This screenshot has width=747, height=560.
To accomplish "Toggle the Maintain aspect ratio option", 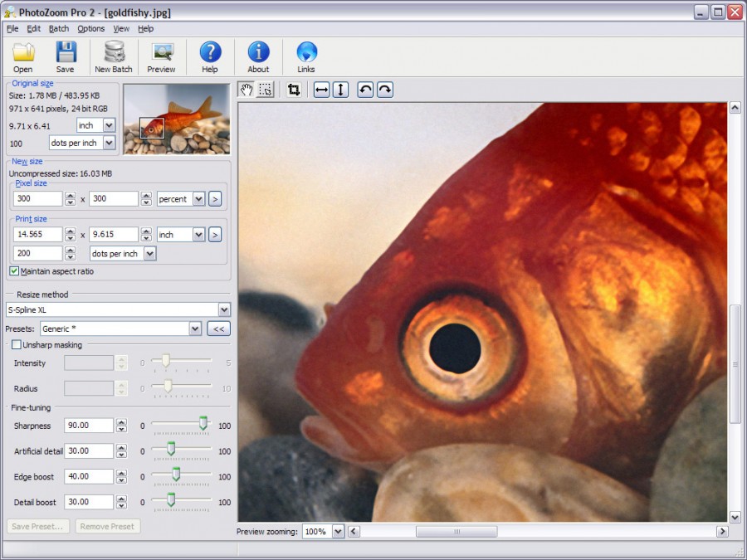I will click(x=14, y=271).
